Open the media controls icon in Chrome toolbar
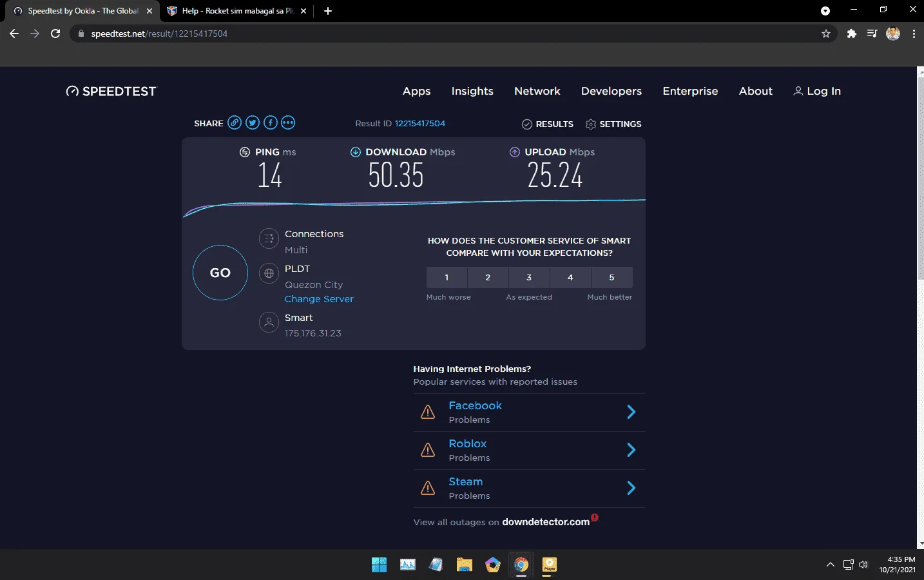The width and height of the screenshot is (924, 580). click(872, 34)
